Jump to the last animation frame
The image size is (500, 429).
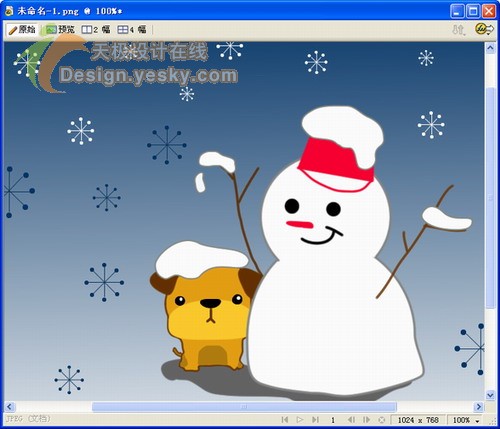[315, 420]
